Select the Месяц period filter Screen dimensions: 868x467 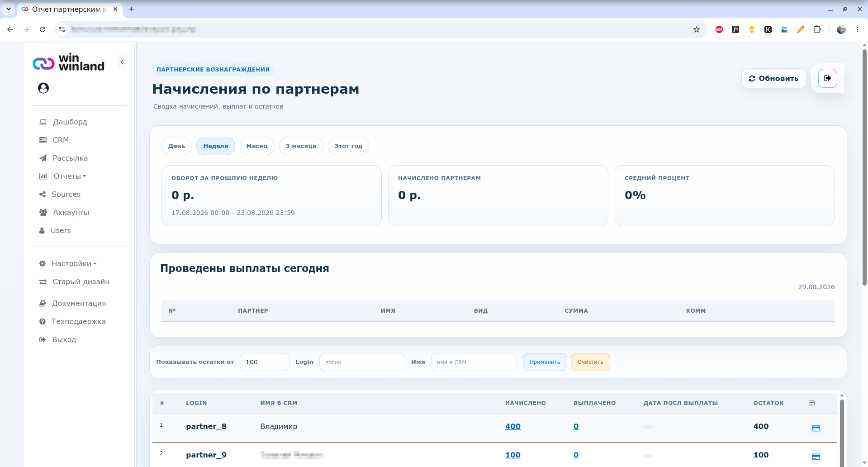(257, 146)
